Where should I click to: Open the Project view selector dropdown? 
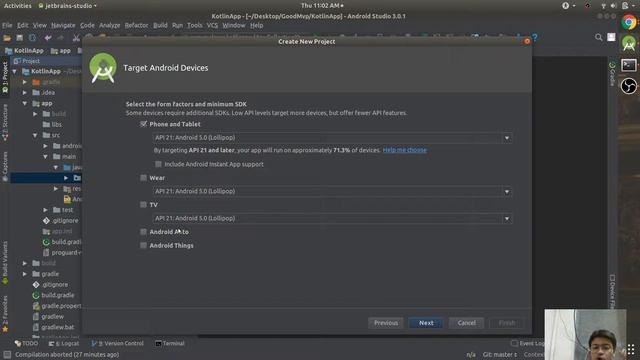[27, 61]
